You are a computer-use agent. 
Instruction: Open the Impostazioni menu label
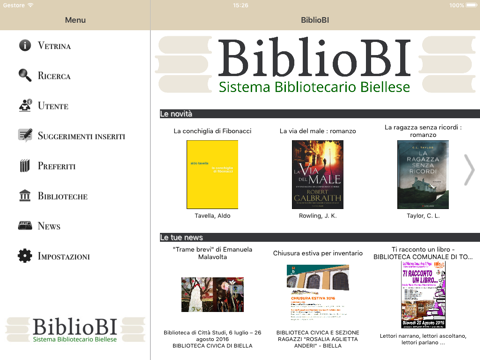click(64, 256)
